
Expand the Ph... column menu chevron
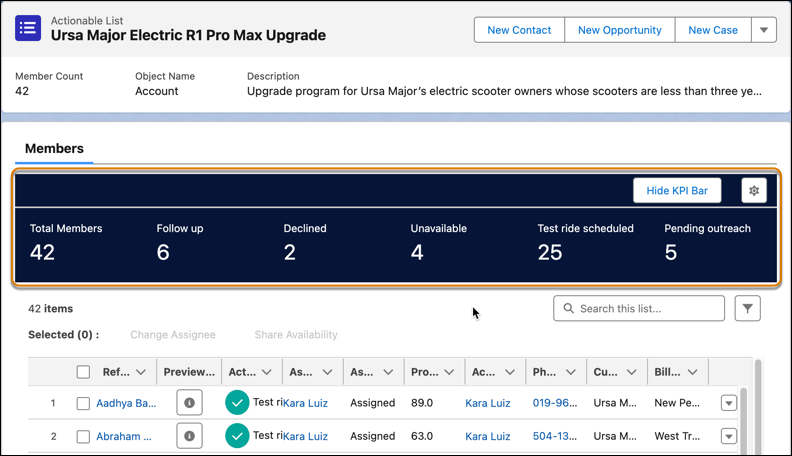[571, 372]
